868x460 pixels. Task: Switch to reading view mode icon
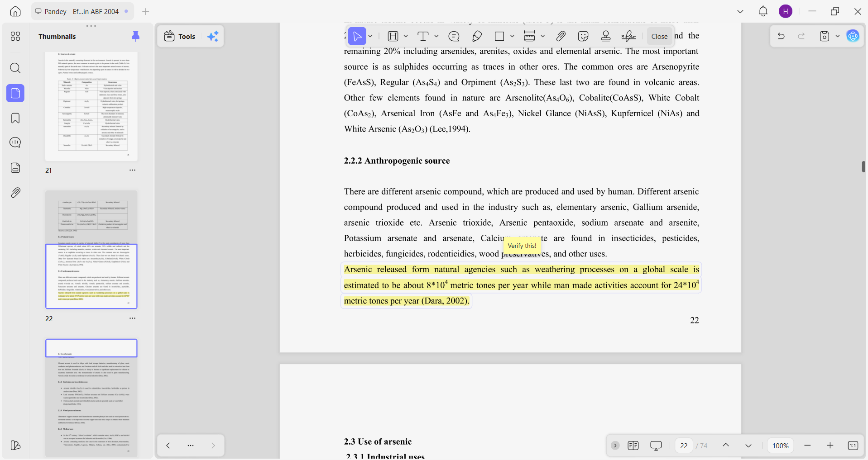click(633, 446)
